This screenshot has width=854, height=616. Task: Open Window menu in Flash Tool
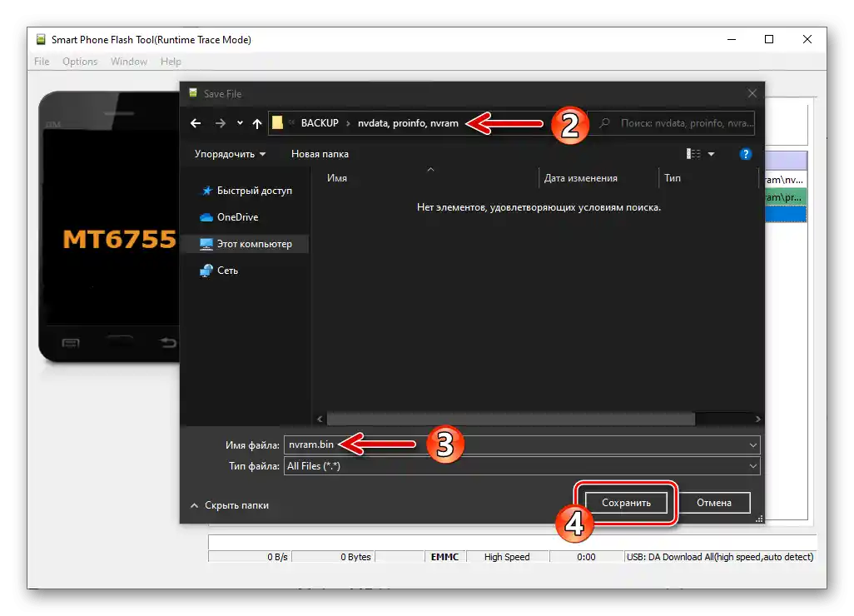128,62
